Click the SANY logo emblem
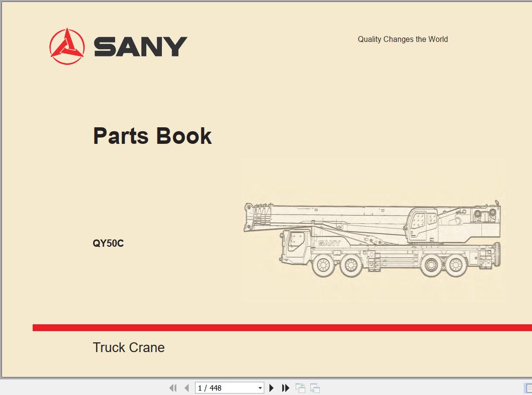Screen dimensions: 532x395 [67, 46]
